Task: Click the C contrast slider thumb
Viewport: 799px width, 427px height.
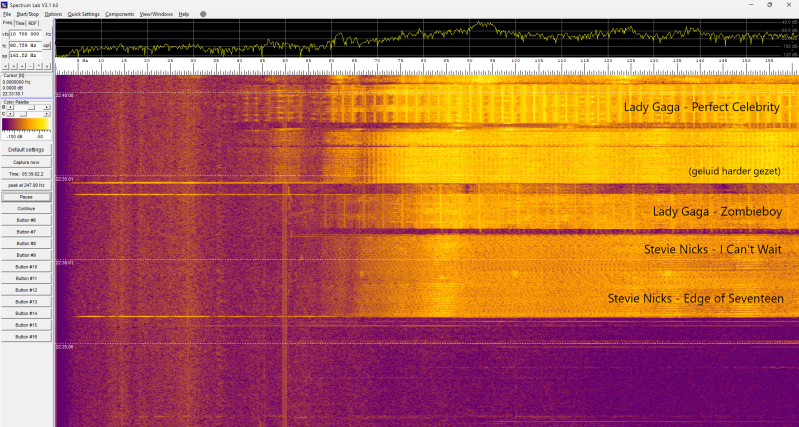Action: pyautogui.click(x=23, y=114)
